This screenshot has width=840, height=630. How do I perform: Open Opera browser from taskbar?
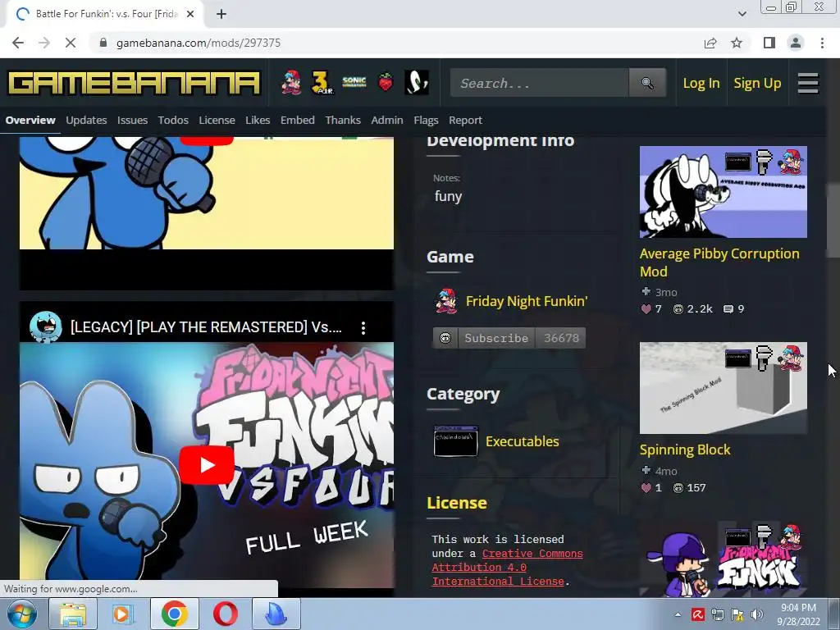click(x=225, y=614)
